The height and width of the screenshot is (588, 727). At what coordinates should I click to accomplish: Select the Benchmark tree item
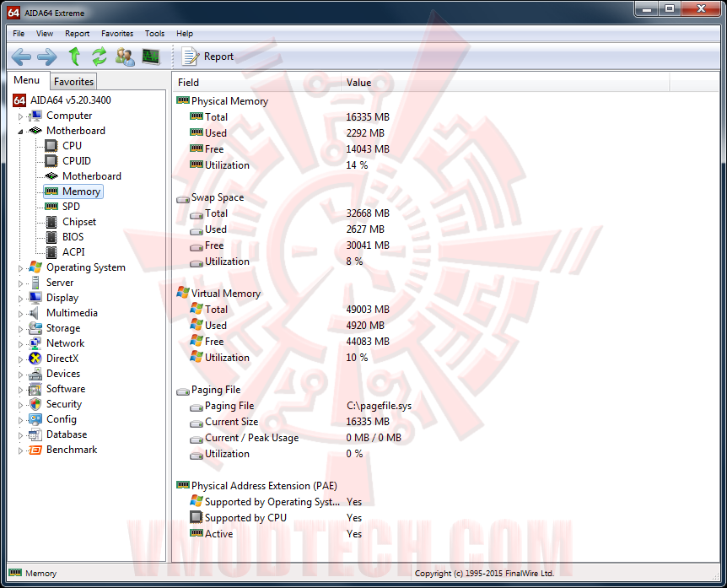pos(72,450)
